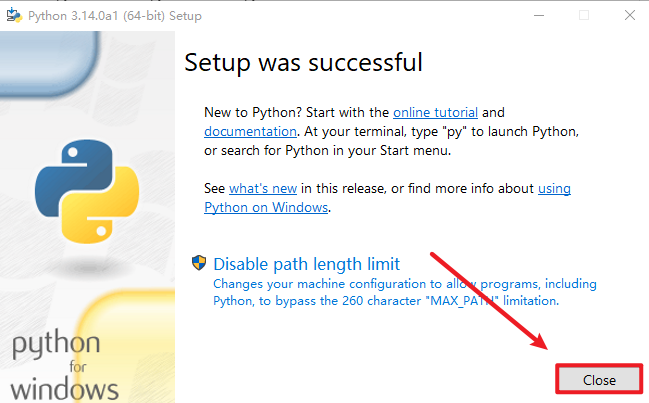Click the "python for windows" branding text
The image size is (649, 403).
click(62, 366)
